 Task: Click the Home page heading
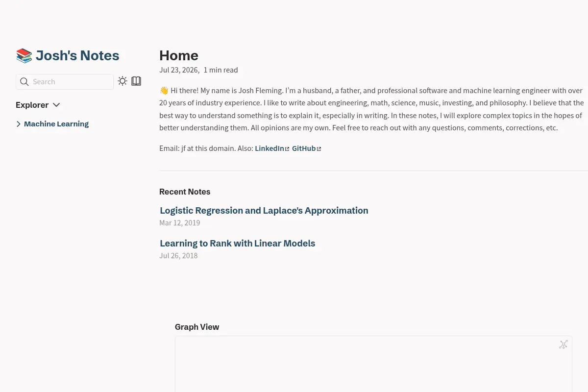point(179,55)
